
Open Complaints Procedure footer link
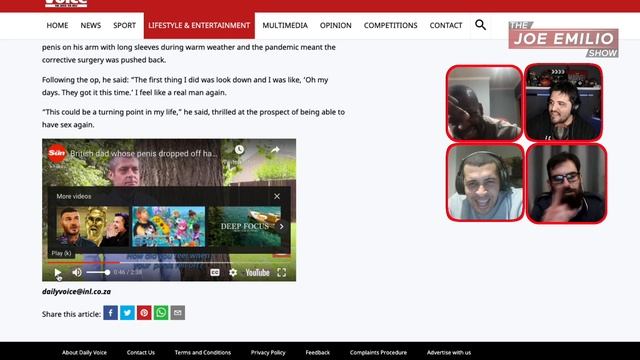pos(378,353)
